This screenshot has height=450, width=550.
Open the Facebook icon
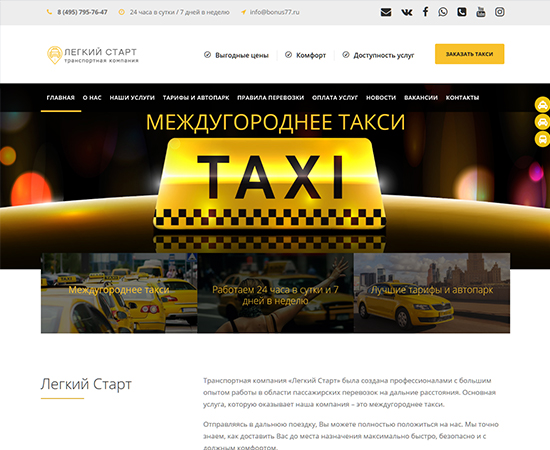pyautogui.click(x=425, y=12)
